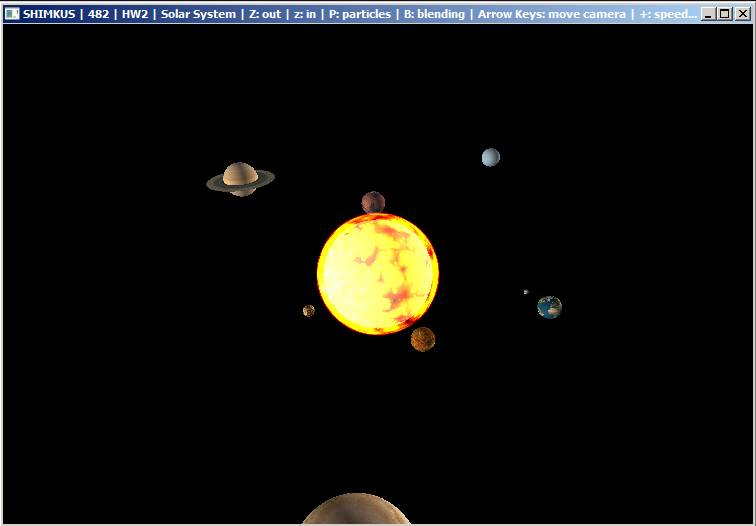Image resolution: width=756 pixels, height=526 pixels.
Task: Minimize the Solar System window
Action: coord(709,14)
